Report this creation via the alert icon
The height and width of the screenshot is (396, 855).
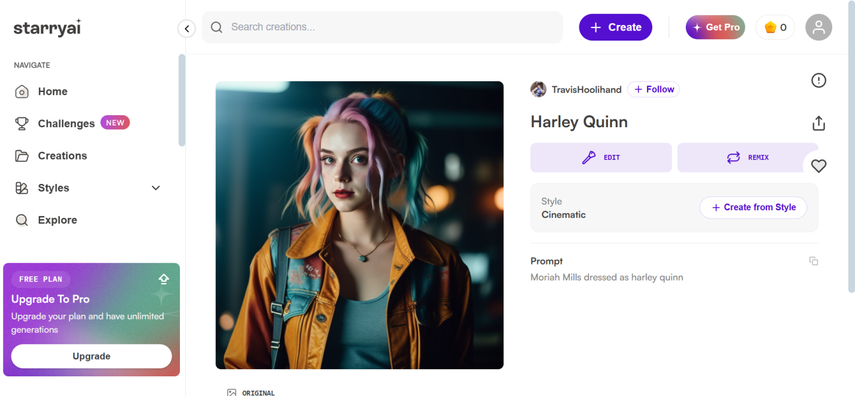coord(818,81)
